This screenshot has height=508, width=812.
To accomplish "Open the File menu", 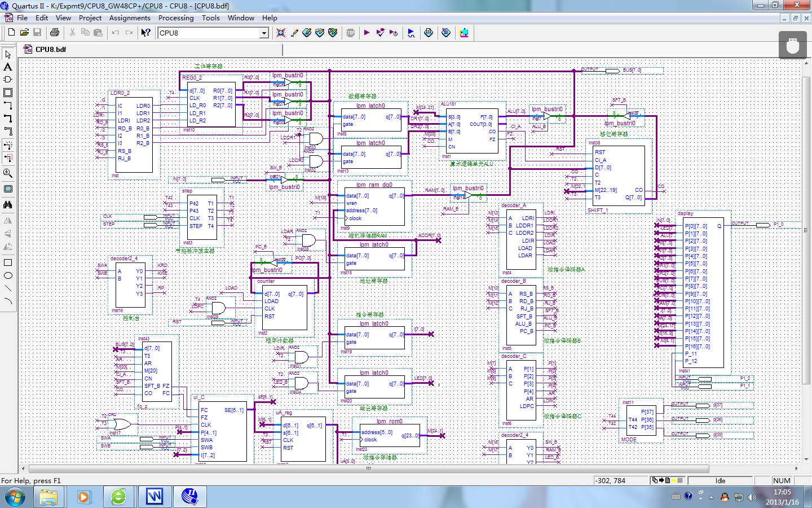I will coord(23,17).
